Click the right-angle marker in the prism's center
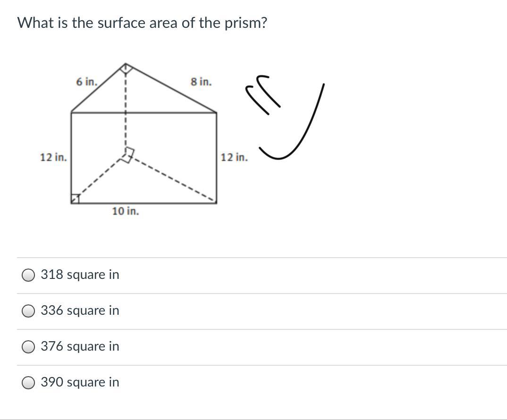The height and width of the screenshot is (420, 507). (x=127, y=154)
